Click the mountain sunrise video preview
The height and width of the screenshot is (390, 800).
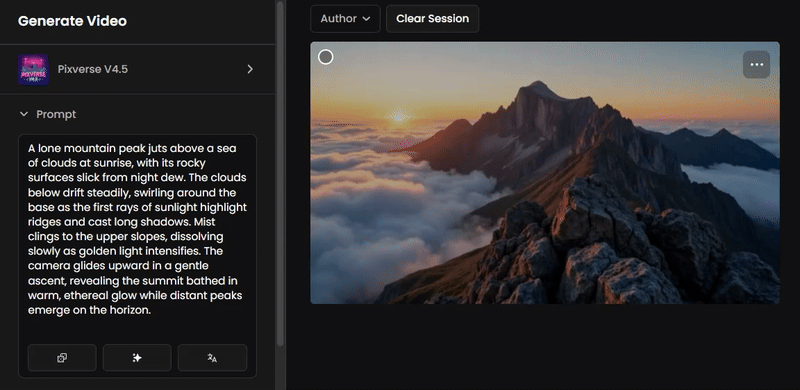(x=544, y=173)
